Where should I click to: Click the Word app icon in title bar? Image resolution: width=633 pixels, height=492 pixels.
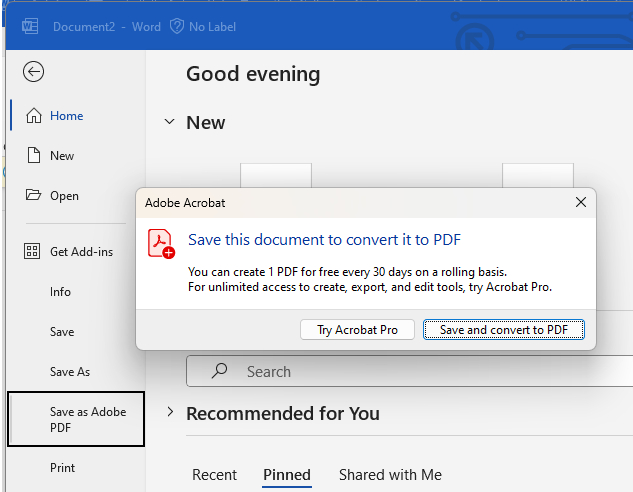[x=30, y=26]
